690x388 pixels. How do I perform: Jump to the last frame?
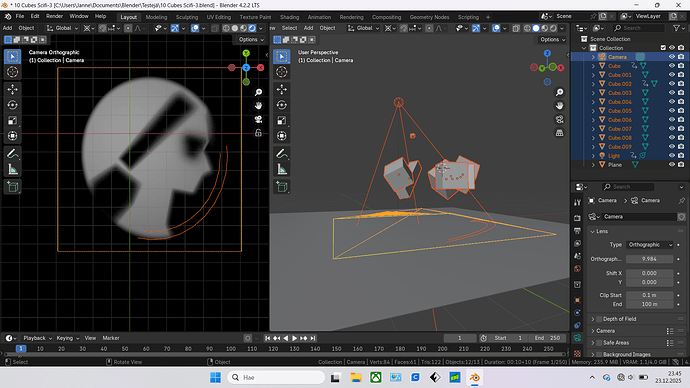coord(313,338)
